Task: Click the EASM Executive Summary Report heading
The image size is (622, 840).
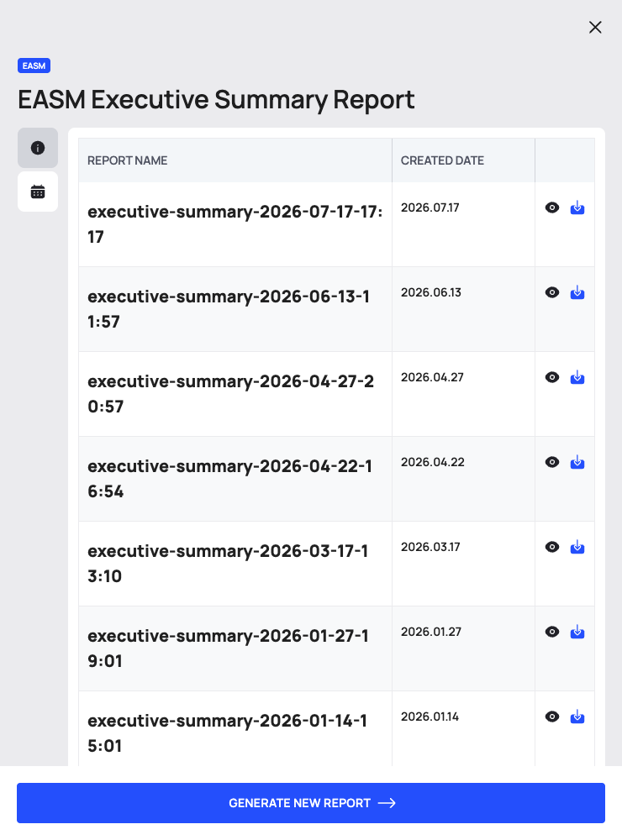Action: click(216, 100)
